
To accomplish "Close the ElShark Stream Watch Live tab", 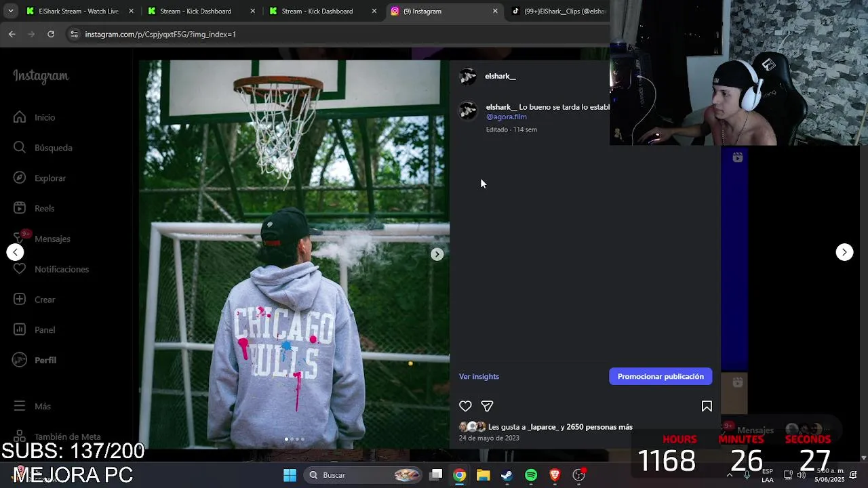I will (x=131, y=11).
